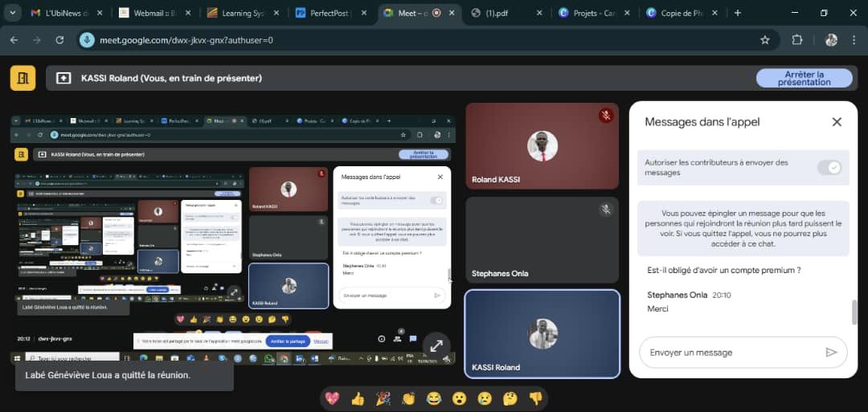Send the party popper reaction
The height and width of the screenshot is (412, 868).
point(383,398)
